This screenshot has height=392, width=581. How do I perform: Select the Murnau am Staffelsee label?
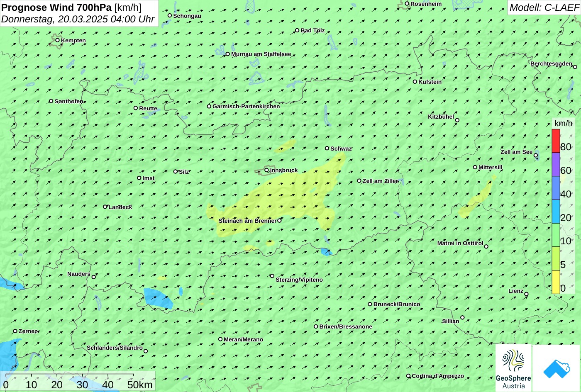pyautogui.click(x=261, y=54)
